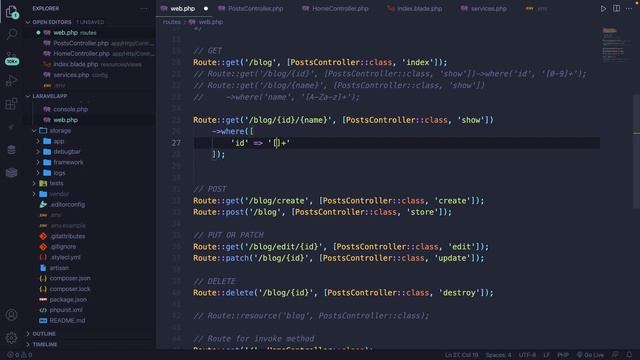Click Go Live in status bar
Screen dimensions: 640x360
click(590, 355)
